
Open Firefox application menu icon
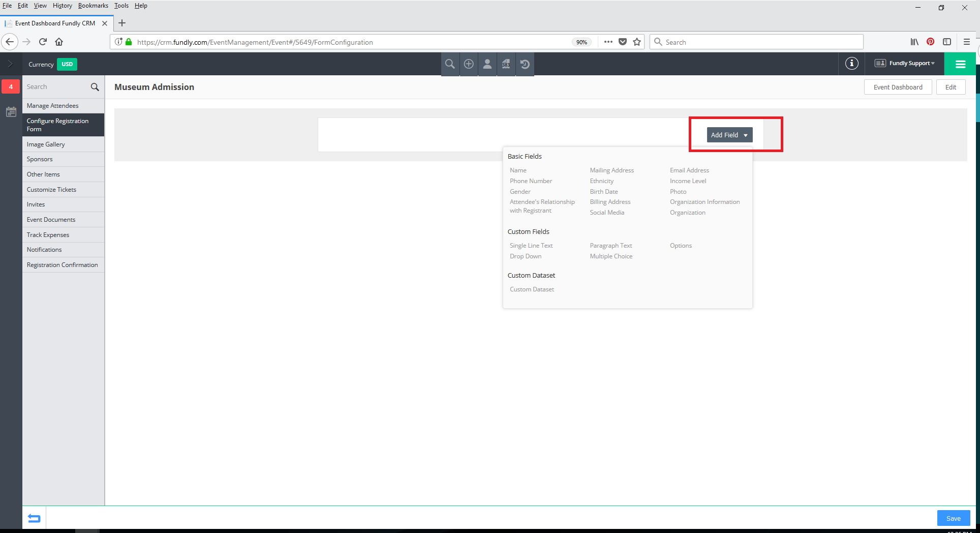click(x=967, y=42)
